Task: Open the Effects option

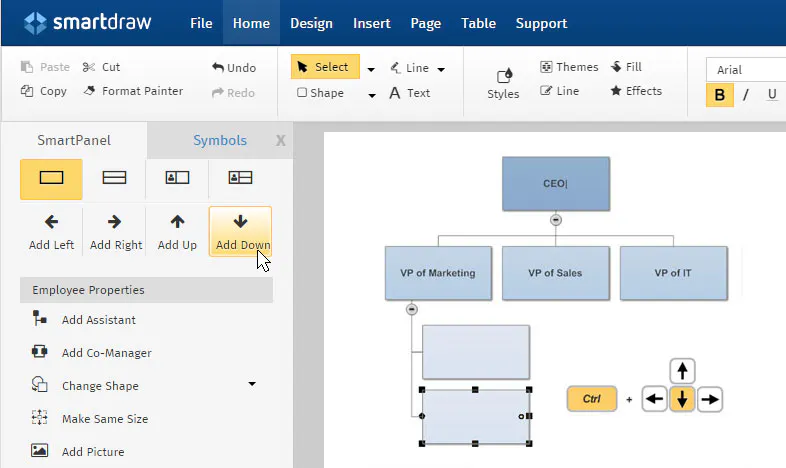Action: pos(636,91)
